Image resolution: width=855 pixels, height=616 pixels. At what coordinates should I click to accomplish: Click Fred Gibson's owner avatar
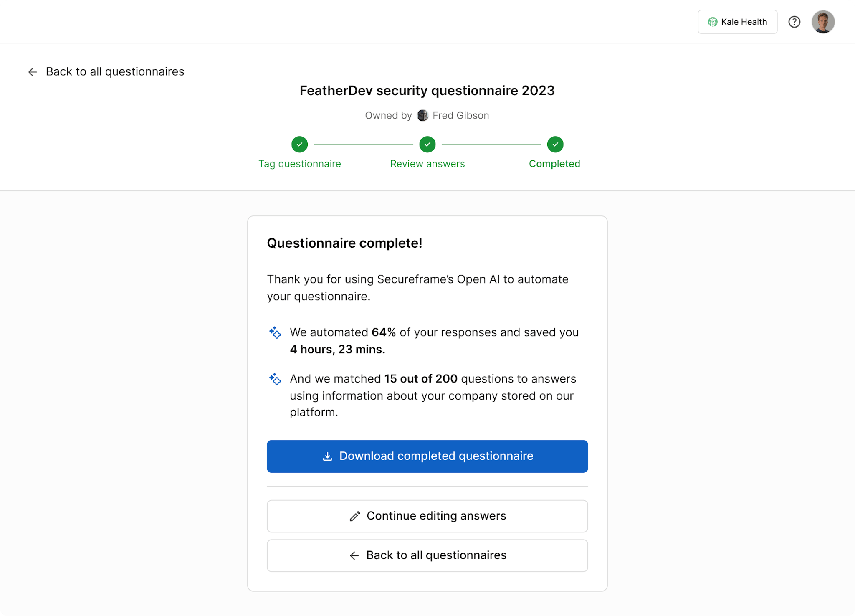[x=422, y=115]
